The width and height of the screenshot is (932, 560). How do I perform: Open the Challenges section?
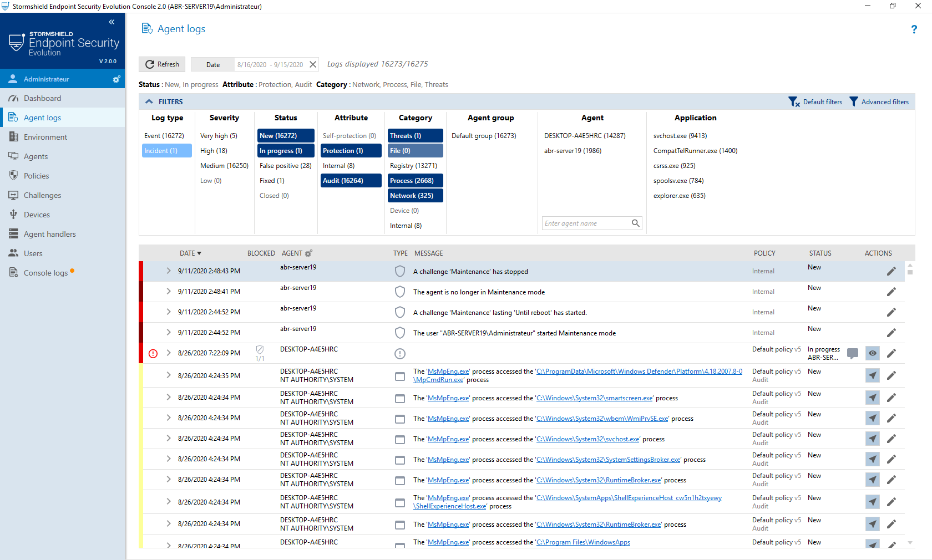click(42, 195)
